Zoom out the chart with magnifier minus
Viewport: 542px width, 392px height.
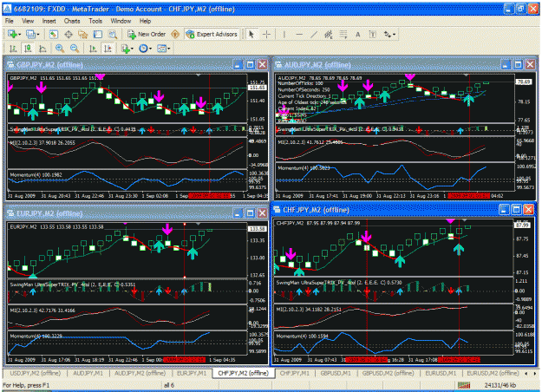pos(75,49)
